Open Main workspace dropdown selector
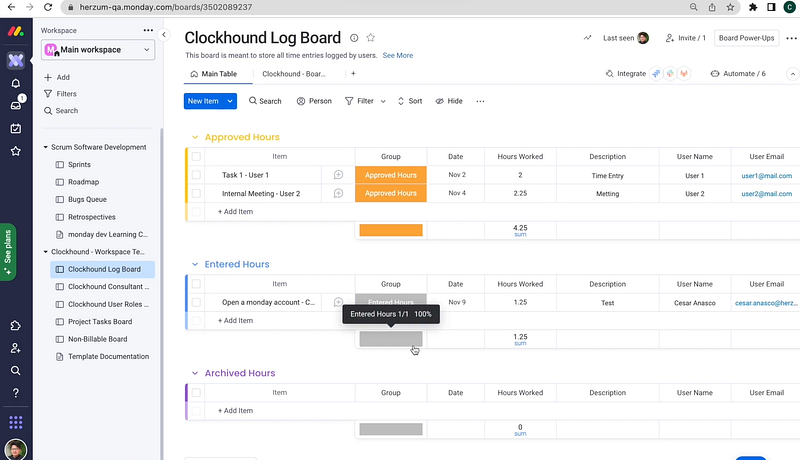Image resolution: width=800 pixels, height=460 pixels. 98,50
